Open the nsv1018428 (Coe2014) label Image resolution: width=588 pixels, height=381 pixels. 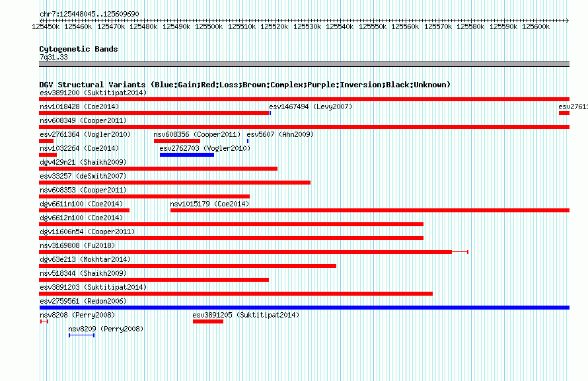click(x=79, y=106)
